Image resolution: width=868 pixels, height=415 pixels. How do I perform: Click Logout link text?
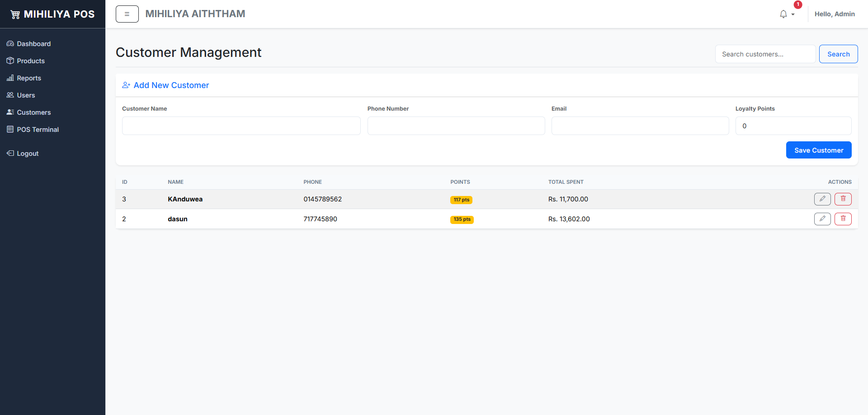(x=28, y=154)
